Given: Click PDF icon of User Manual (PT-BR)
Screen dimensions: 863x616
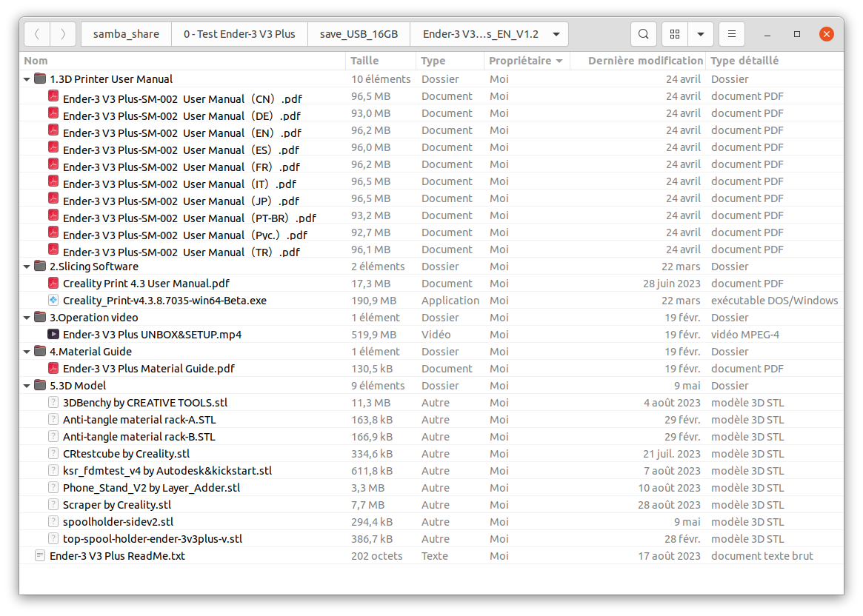Looking at the screenshot, I should pos(53,215).
